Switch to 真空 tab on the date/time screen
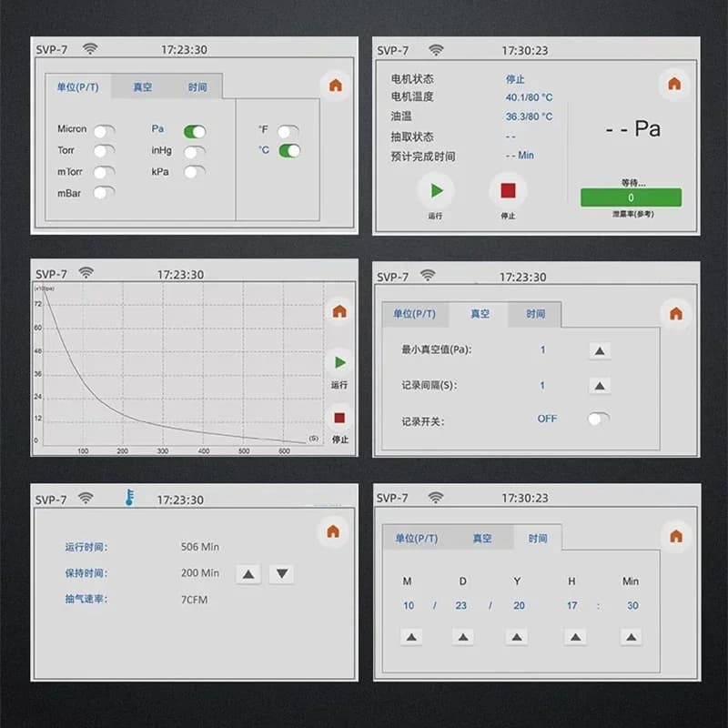The width and height of the screenshot is (728, 728). coord(482,538)
